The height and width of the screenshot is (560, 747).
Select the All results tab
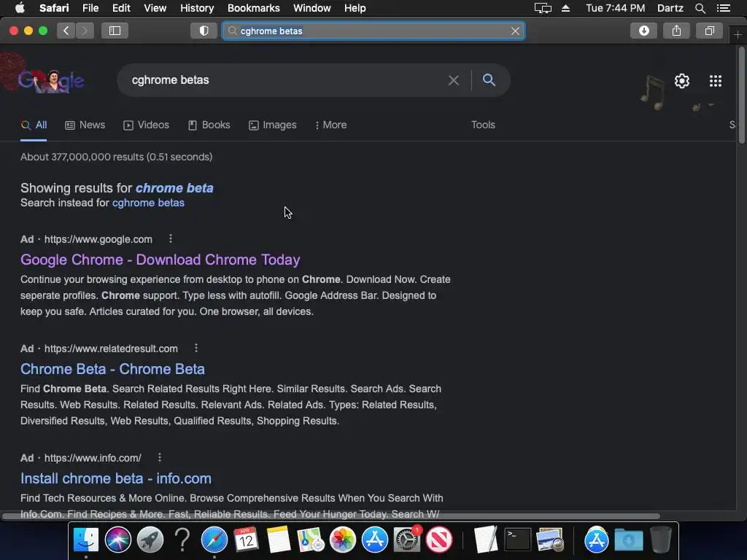coord(34,125)
